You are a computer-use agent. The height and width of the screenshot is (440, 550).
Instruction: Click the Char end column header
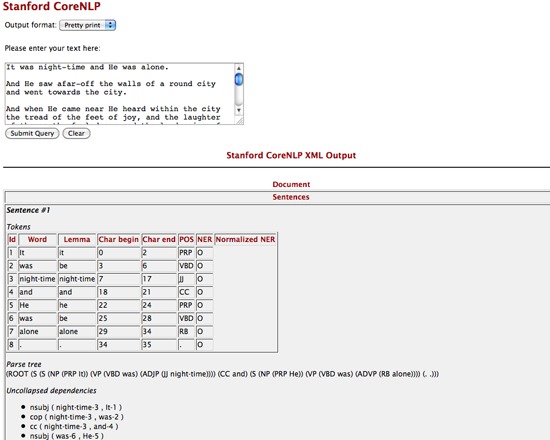click(x=159, y=240)
